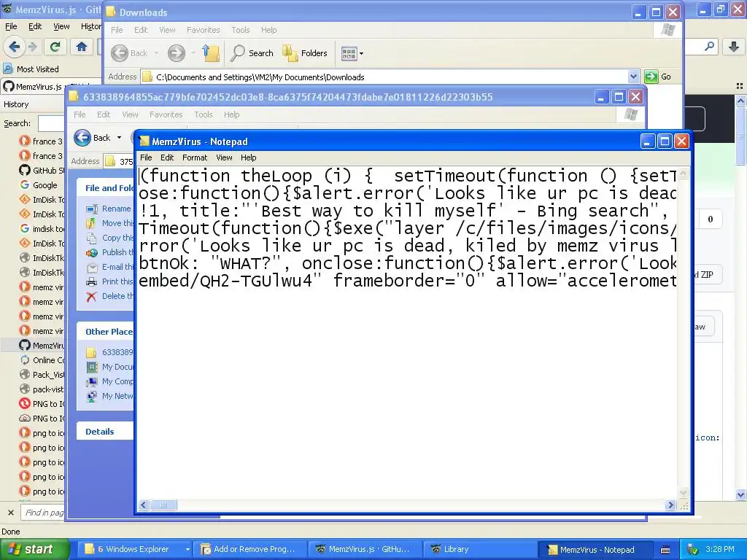Open Notepad's Edit menu
This screenshot has height=560, width=747.
167,157
